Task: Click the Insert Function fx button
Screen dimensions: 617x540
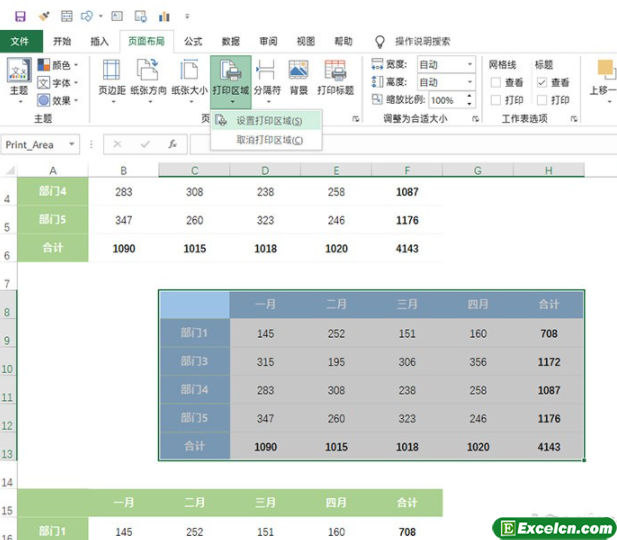Action: tap(173, 144)
